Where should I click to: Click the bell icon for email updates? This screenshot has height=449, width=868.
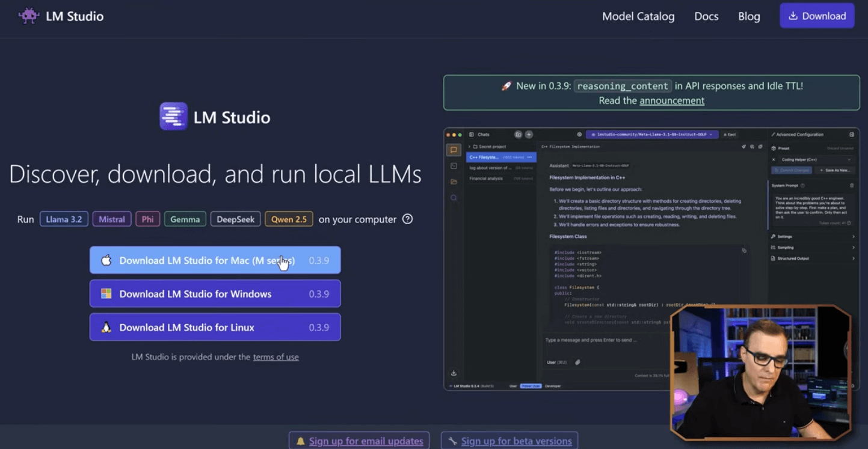click(x=300, y=441)
